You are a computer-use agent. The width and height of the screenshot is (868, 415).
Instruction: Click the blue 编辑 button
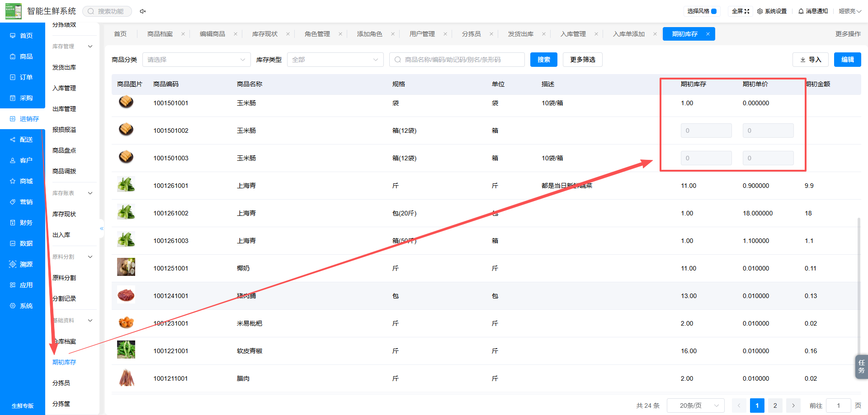(848, 60)
